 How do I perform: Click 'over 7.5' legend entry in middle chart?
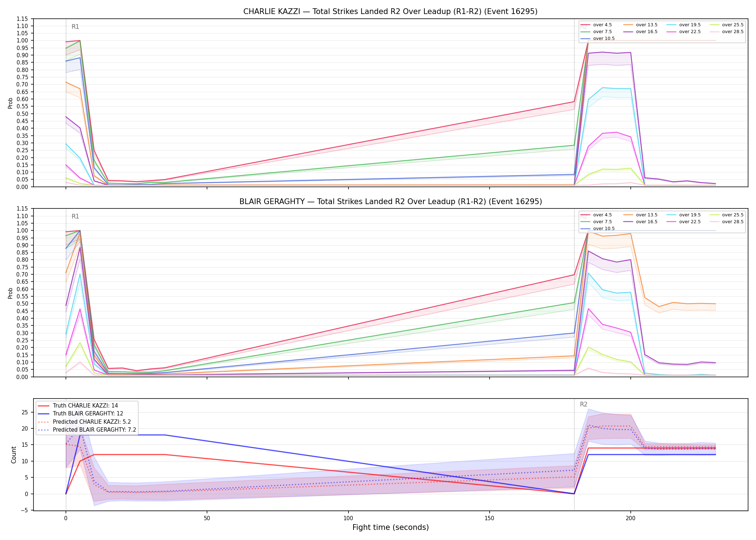pyautogui.click(x=596, y=222)
